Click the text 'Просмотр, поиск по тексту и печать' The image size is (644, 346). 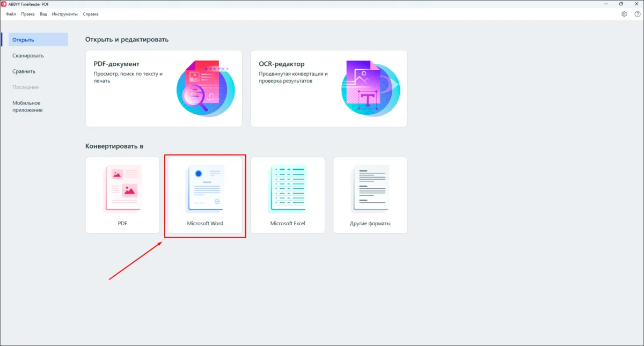pos(128,77)
